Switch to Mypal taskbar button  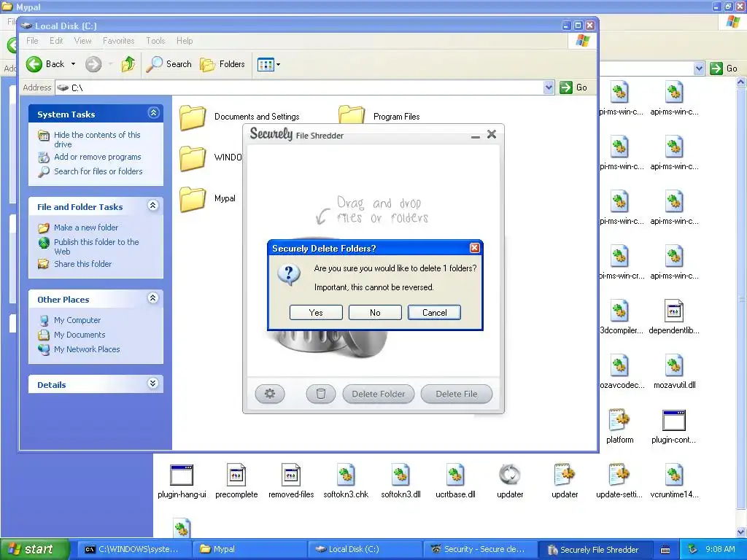(249, 549)
